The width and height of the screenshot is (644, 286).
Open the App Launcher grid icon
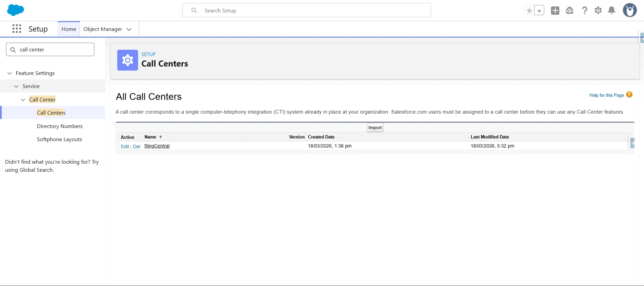point(16,29)
